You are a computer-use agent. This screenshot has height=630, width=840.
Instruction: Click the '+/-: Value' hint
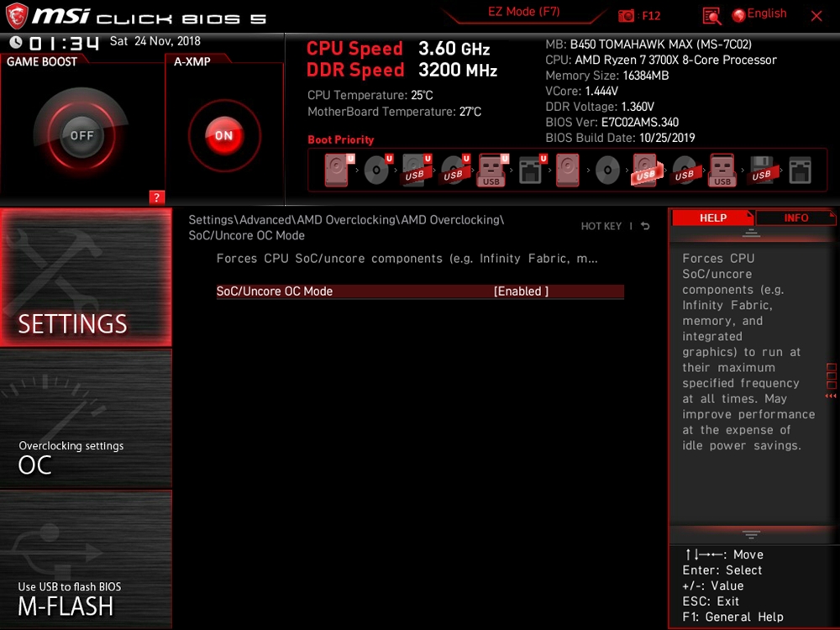712,586
